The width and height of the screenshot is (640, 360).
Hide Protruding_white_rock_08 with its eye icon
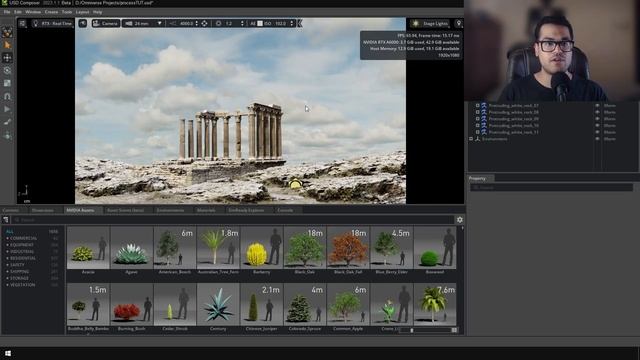click(x=598, y=112)
